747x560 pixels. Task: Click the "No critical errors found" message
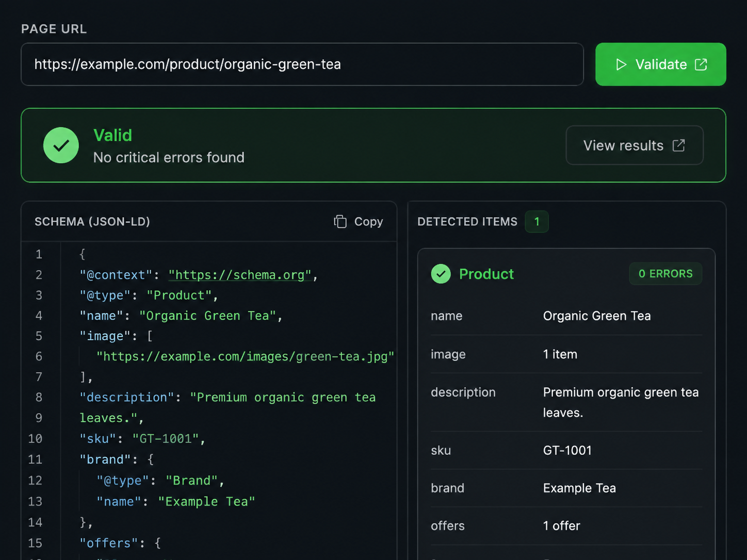pos(169,157)
